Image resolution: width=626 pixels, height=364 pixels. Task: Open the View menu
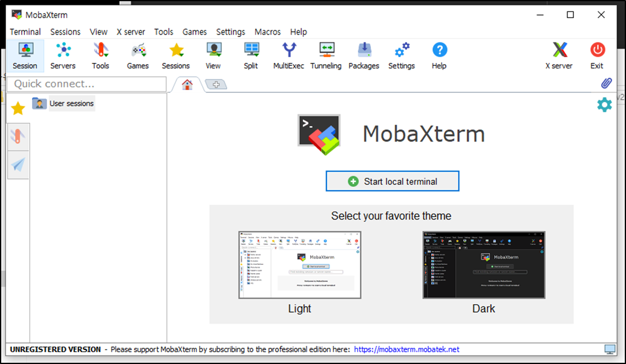(98, 32)
